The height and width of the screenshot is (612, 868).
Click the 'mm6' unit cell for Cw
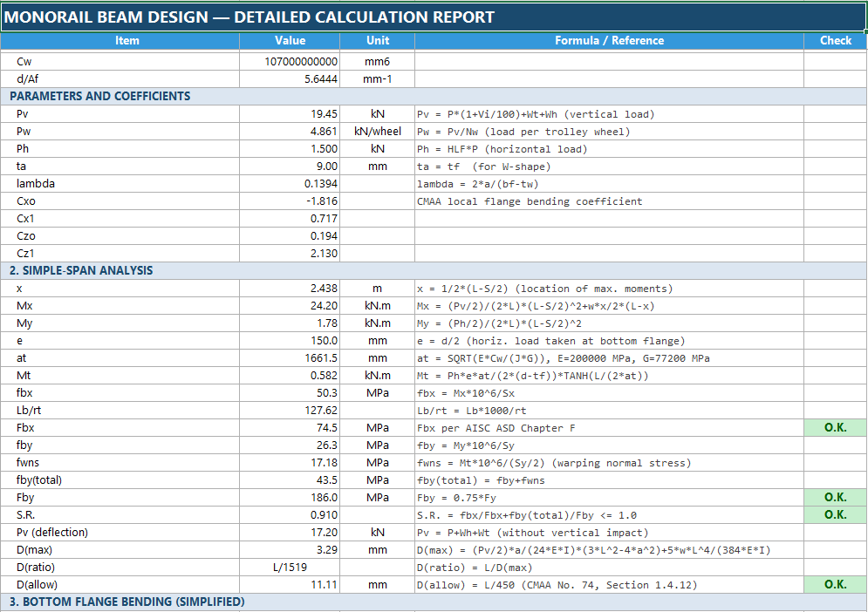pos(377,61)
